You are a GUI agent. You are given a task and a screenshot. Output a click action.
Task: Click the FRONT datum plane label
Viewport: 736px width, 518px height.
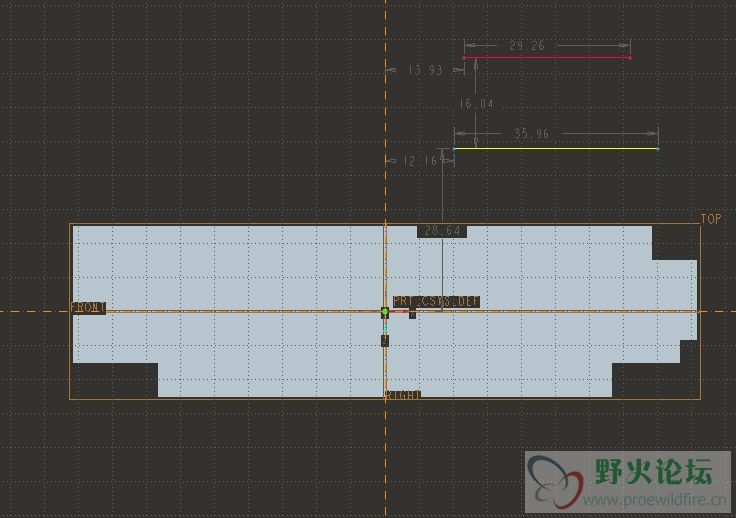(x=88, y=308)
